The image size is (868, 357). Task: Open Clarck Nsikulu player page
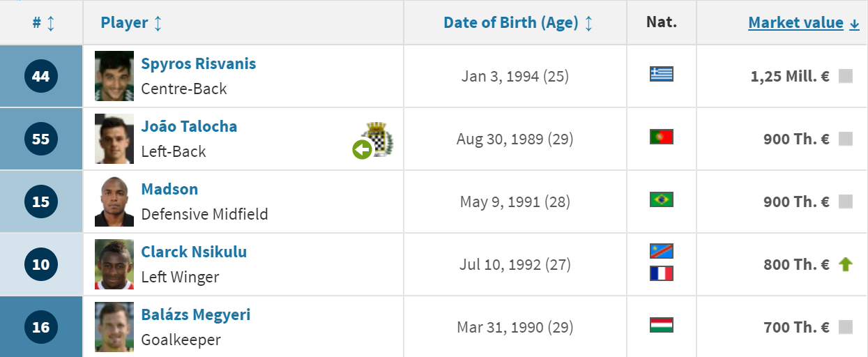[x=194, y=252]
